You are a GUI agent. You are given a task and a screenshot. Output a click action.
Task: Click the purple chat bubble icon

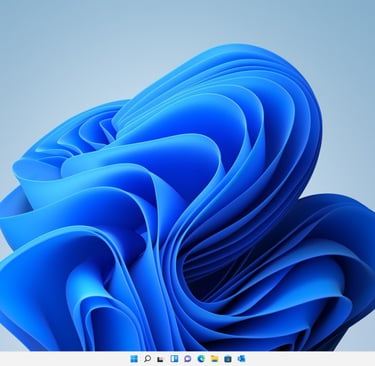coord(187,359)
